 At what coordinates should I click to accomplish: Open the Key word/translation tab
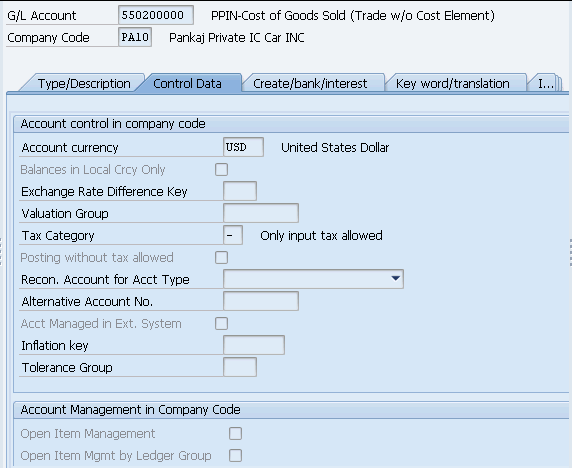[452, 84]
